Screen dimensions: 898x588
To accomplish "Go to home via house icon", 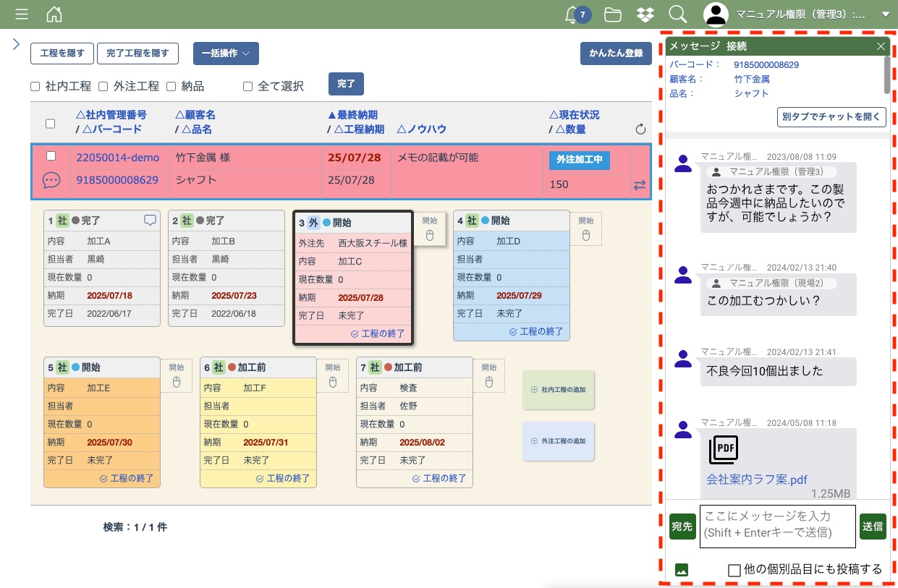I will point(54,14).
